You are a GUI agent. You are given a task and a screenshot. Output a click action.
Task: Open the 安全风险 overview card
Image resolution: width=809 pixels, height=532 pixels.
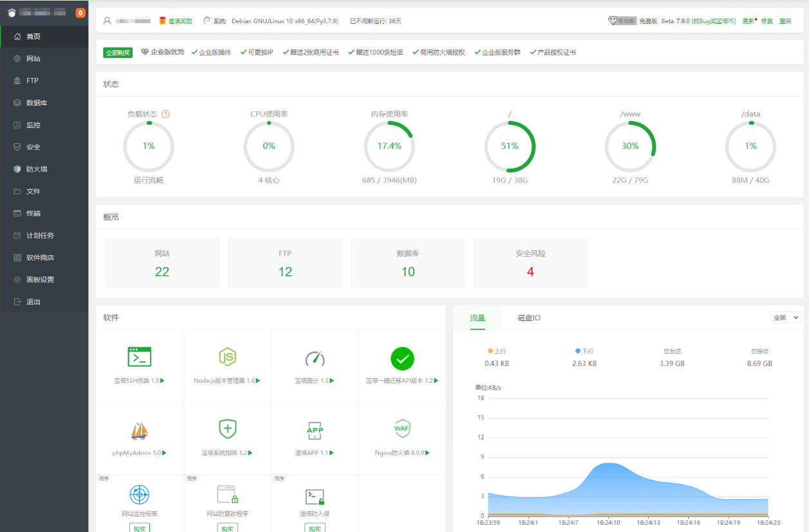tap(530, 263)
